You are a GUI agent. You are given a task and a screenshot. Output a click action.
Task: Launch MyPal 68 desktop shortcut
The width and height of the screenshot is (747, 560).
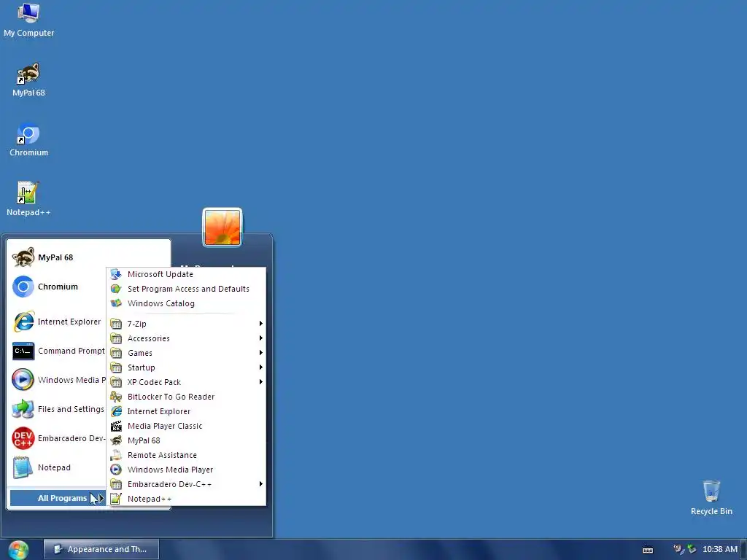28,80
